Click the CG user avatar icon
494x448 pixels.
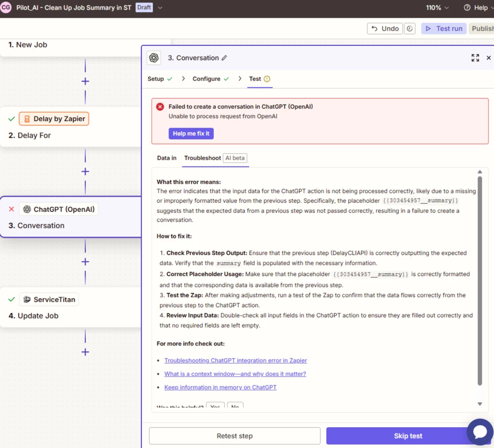tap(6, 7)
